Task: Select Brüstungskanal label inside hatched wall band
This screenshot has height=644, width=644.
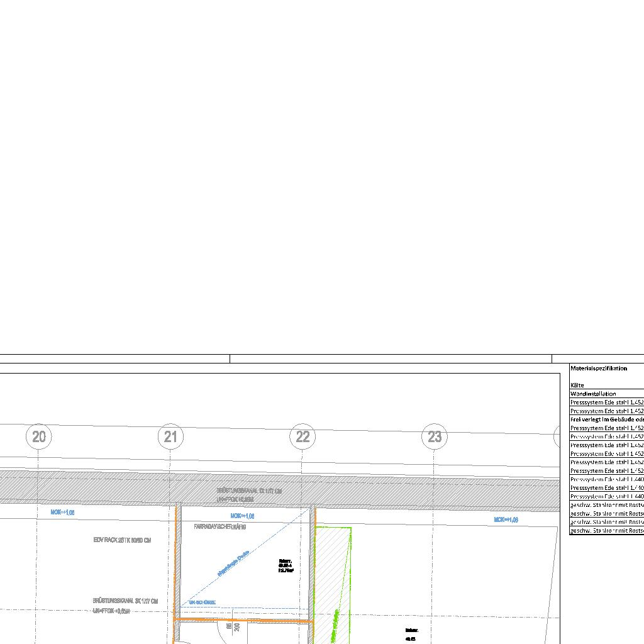Action: (x=249, y=491)
